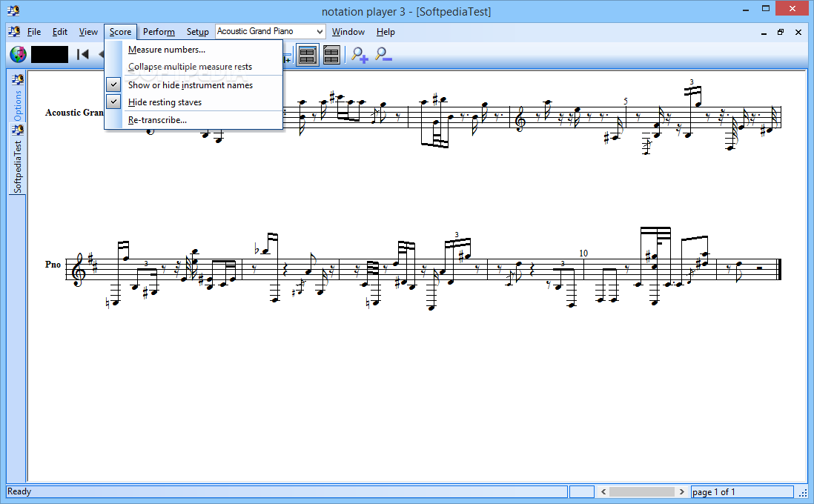Open the Help menu

tap(386, 32)
